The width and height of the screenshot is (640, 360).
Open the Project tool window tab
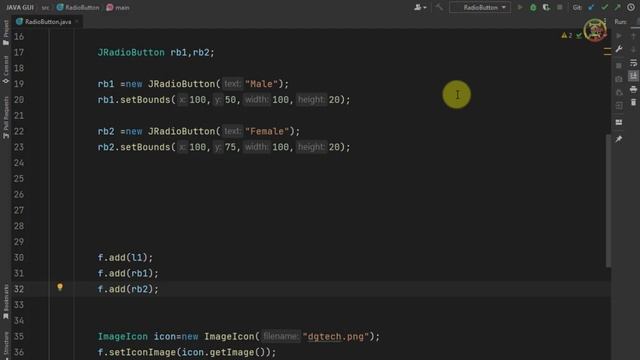coord(6,33)
